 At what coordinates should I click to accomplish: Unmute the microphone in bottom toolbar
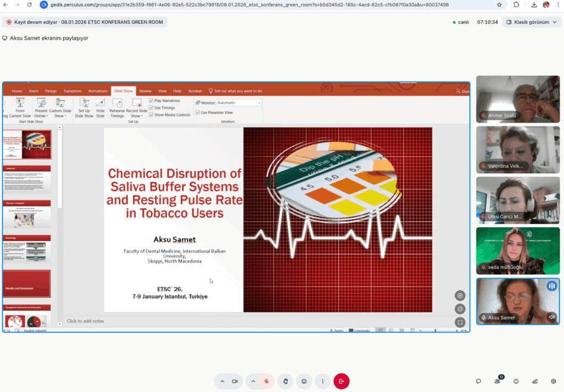coord(266,381)
